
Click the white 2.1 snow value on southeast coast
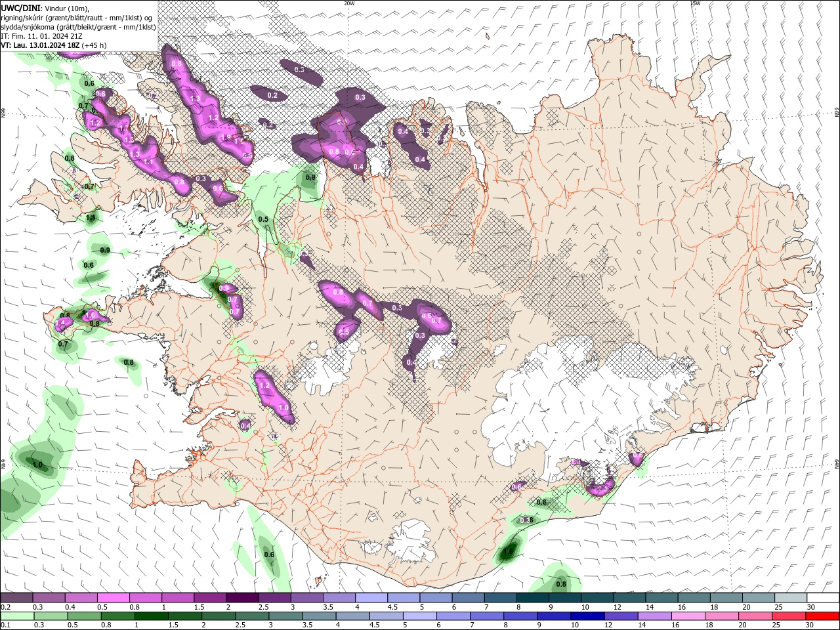pyautogui.click(x=600, y=489)
